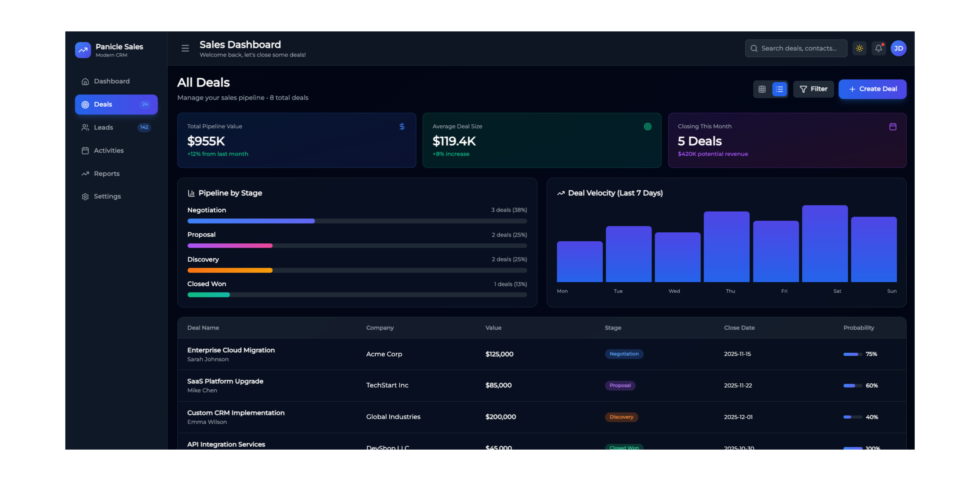View the Reports section
The width and height of the screenshot is (980, 481).
[x=106, y=173]
